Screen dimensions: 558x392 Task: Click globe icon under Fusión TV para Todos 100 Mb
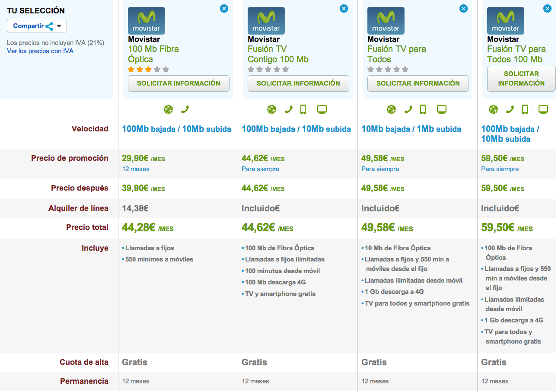tap(493, 109)
